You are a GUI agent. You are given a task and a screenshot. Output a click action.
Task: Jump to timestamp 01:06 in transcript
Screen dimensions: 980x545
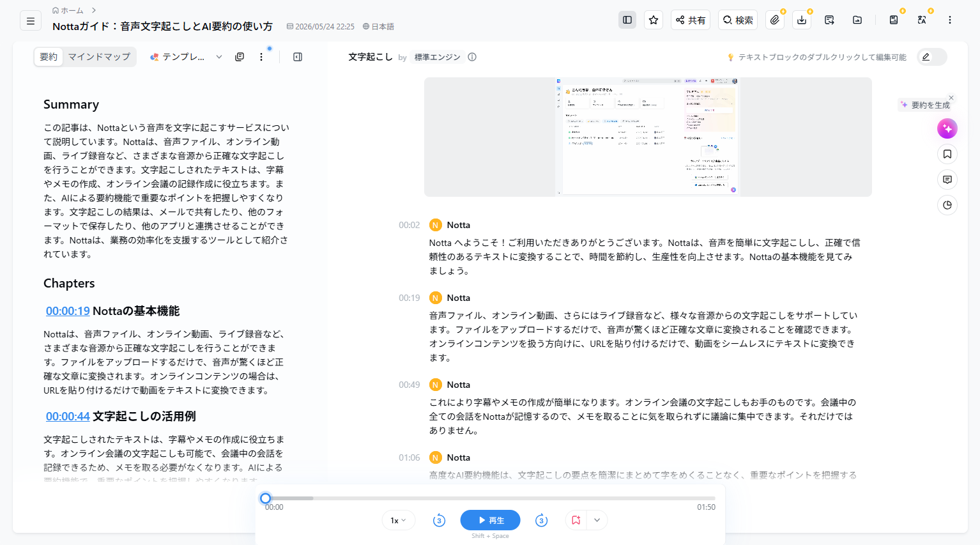coord(410,457)
